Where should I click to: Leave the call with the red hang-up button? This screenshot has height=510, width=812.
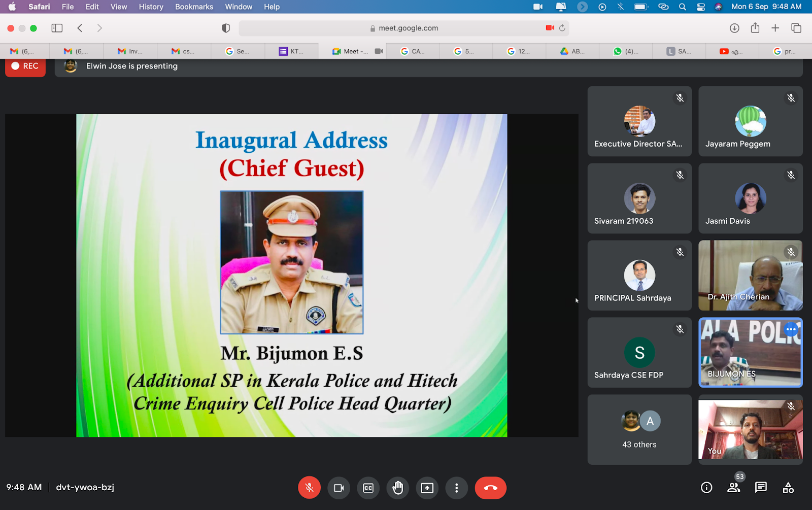[490, 488]
